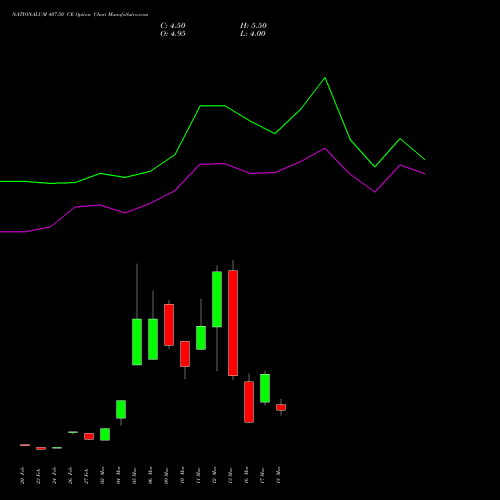Image resolution: width=500 pixels, height=500 pixels.
Task: Click the highest peak of the purple line
Action: click(325, 149)
